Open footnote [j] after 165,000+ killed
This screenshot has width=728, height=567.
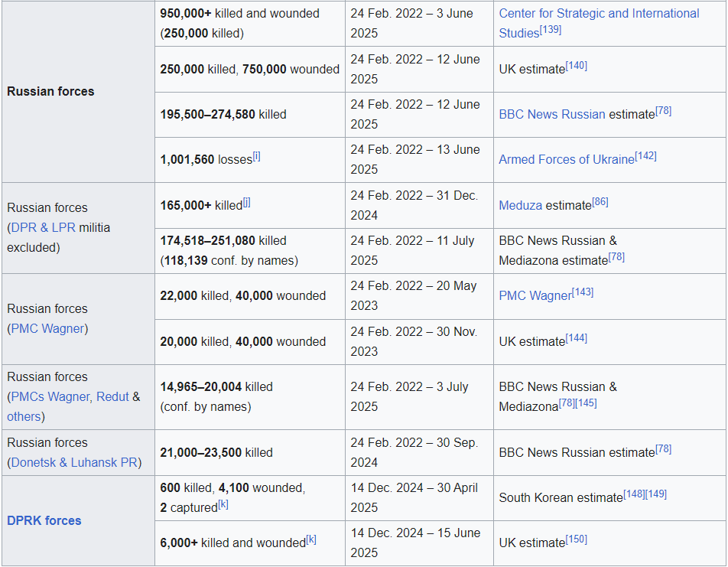coord(246,202)
